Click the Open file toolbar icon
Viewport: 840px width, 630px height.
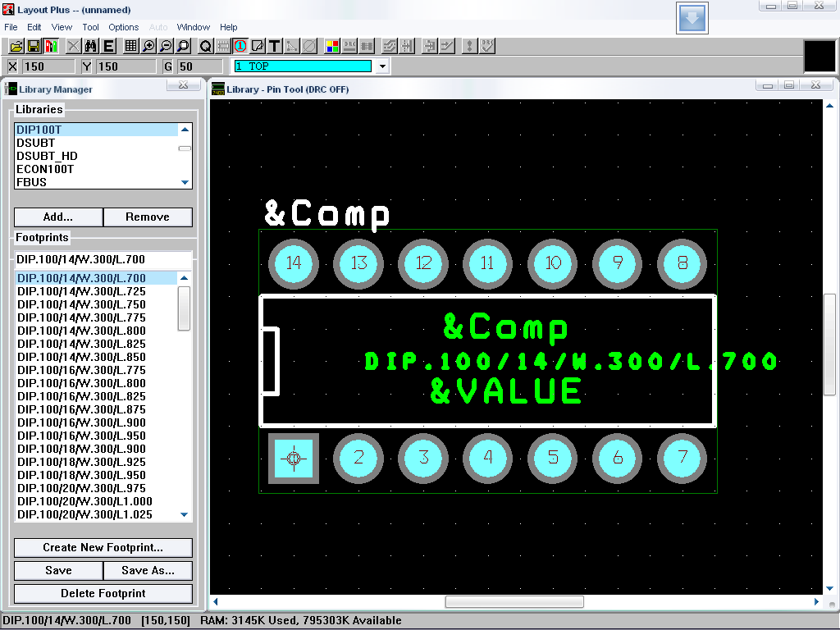coord(16,46)
